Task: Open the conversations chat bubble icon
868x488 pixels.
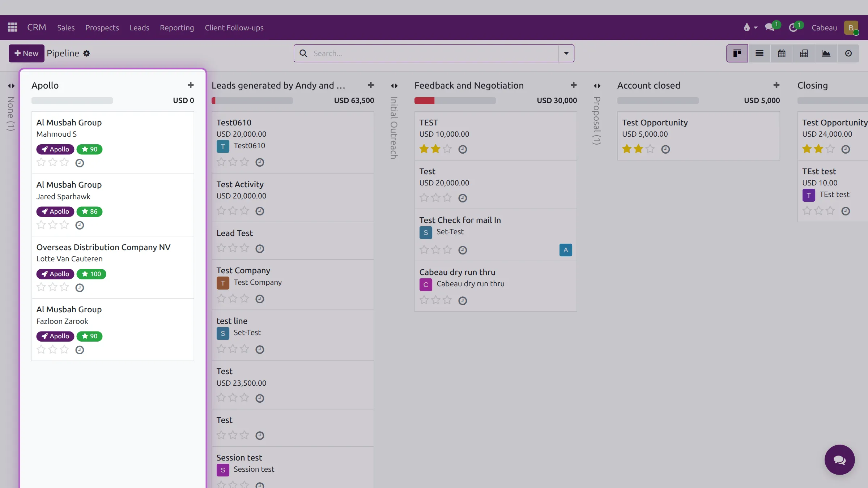Action: point(770,27)
